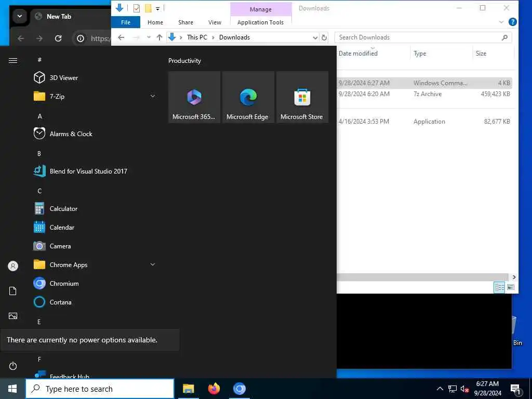The image size is (532, 399).
Task: Go up one folder level in Explorer
Action: [159, 37]
